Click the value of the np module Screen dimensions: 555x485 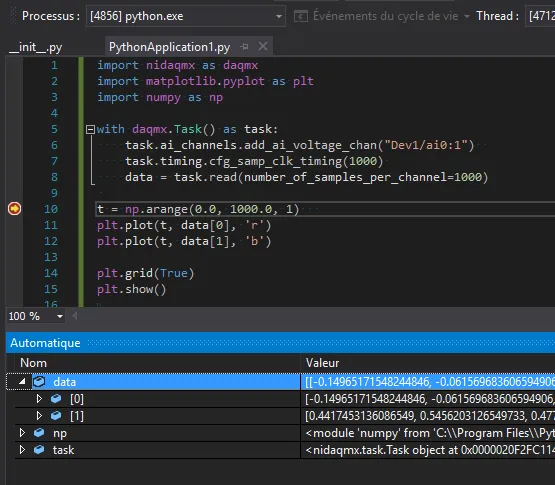click(430, 433)
